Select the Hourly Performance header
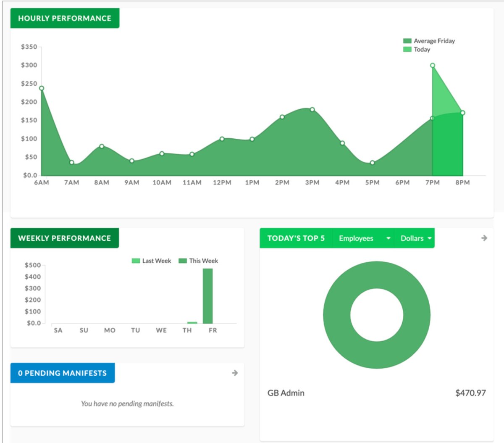The image size is (504, 443). point(64,18)
